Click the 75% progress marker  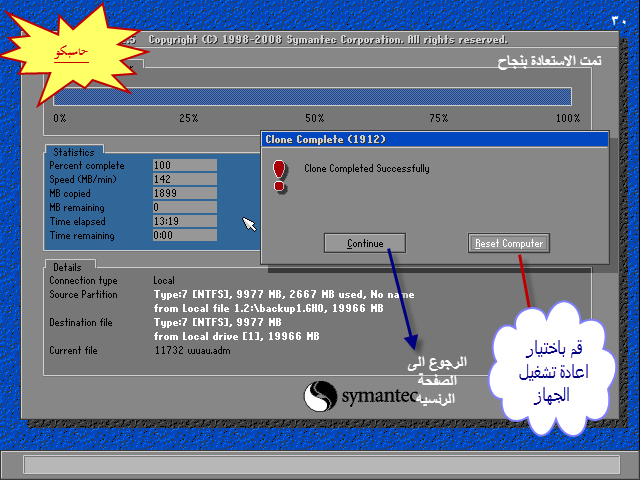point(439,118)
